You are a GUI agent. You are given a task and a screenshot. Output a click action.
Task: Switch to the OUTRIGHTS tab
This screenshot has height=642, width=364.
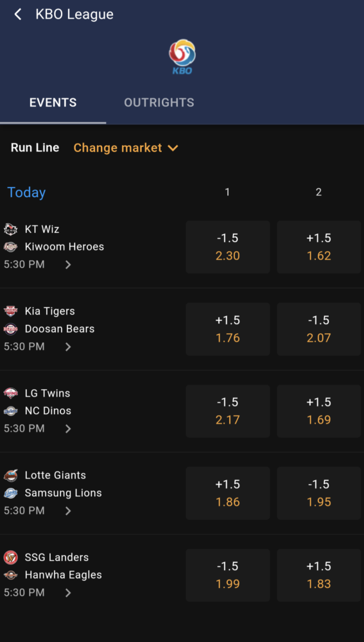tap(159, 102)
